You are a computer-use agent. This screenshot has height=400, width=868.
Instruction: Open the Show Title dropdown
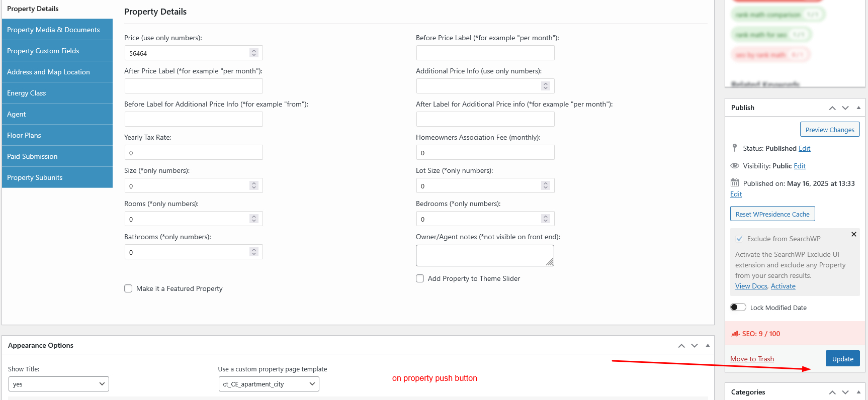tap(59, 384)
